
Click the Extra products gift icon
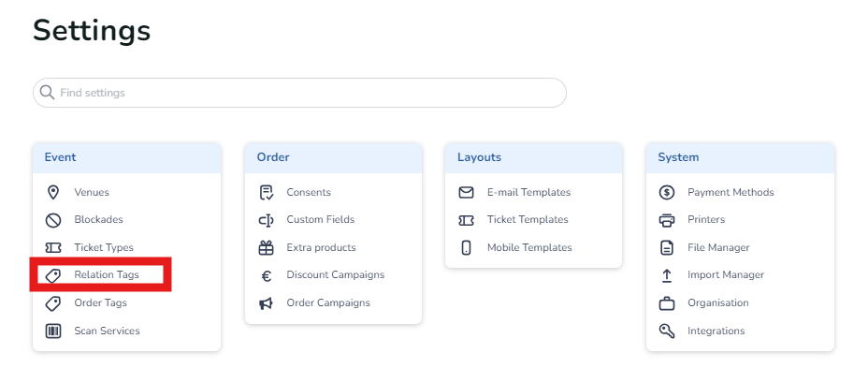click(x=267, y=248)
